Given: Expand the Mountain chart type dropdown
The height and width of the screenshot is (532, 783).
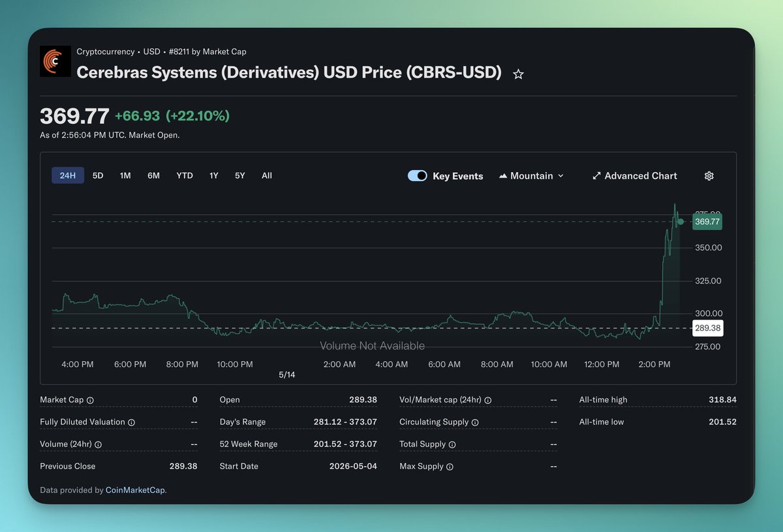Looking at the screenshot, I should point(531,176).
